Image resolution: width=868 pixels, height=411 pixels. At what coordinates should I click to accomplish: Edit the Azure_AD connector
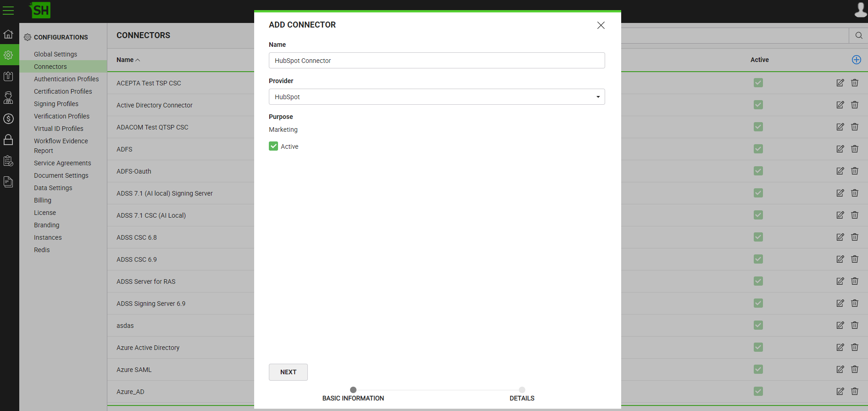[x=840, y=391]
